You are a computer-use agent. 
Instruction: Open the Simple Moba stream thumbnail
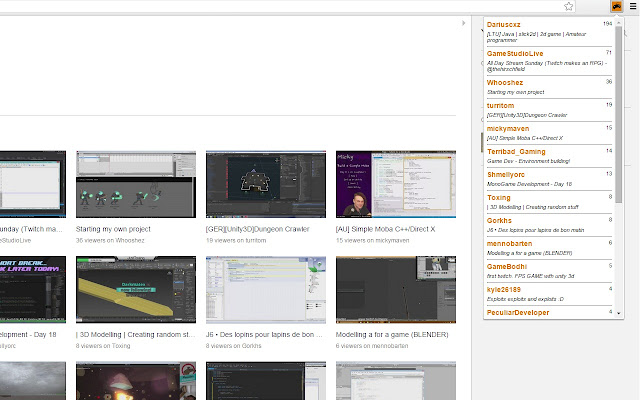396,184
